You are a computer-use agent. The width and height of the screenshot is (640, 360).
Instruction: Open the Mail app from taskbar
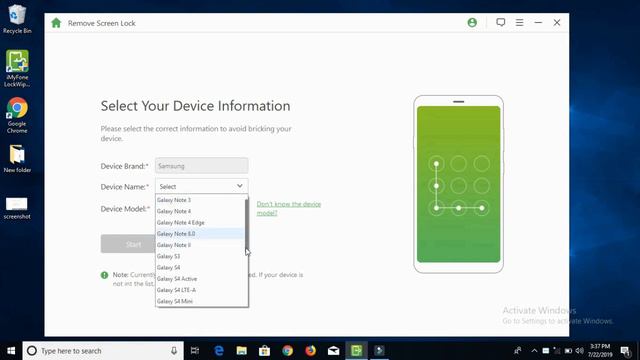[333, 351]
